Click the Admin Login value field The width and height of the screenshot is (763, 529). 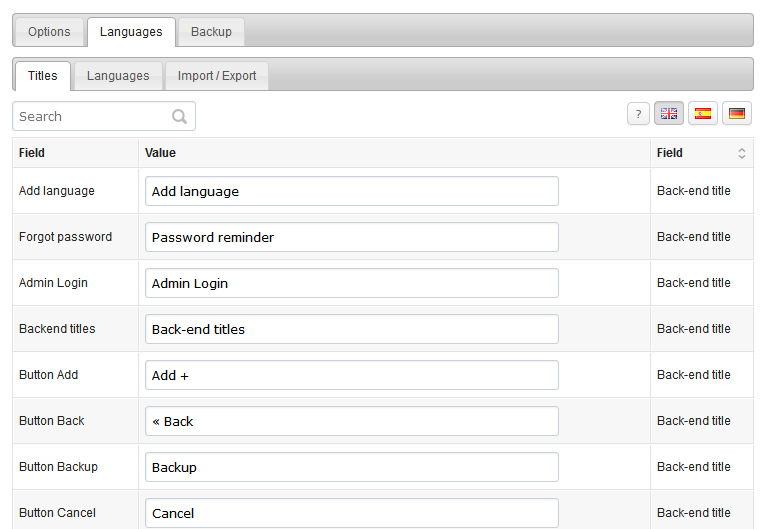coord(352,283)
